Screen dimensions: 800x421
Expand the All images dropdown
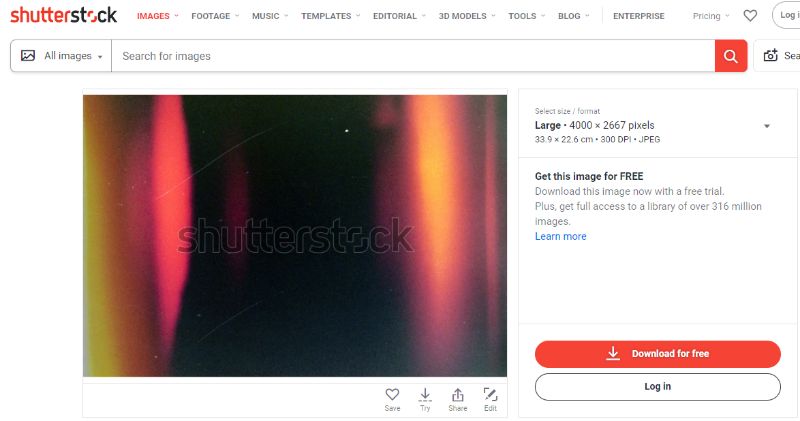coord(61,56)
